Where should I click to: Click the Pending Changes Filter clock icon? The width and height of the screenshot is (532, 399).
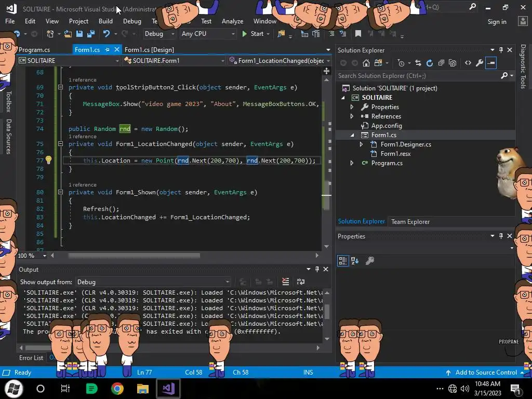click(x=401, y=63)
